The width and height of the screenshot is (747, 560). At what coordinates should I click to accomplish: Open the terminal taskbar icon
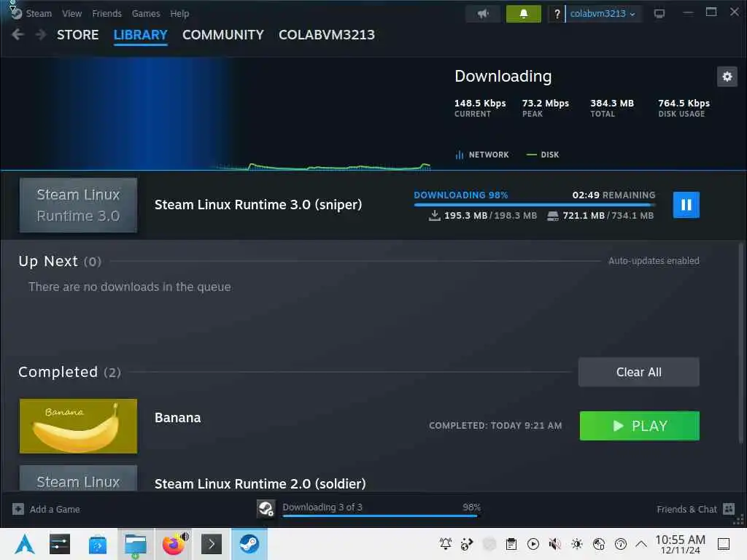coord(212,544)
